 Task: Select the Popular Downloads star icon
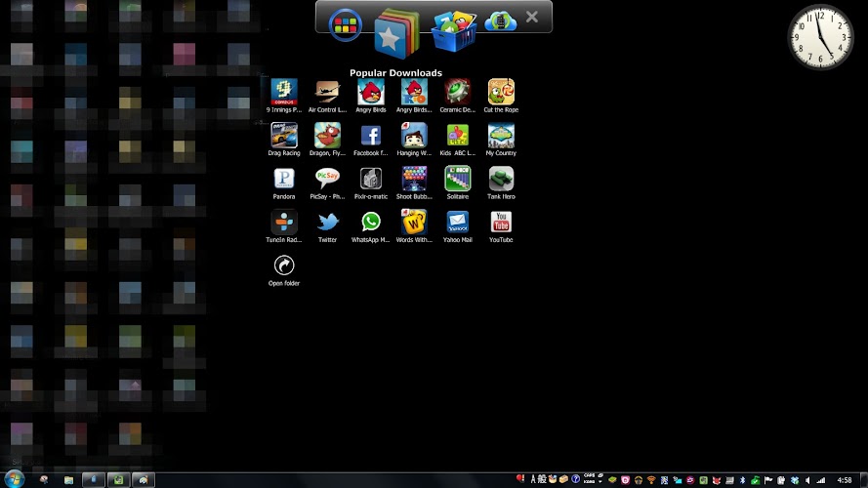point(395,33)
